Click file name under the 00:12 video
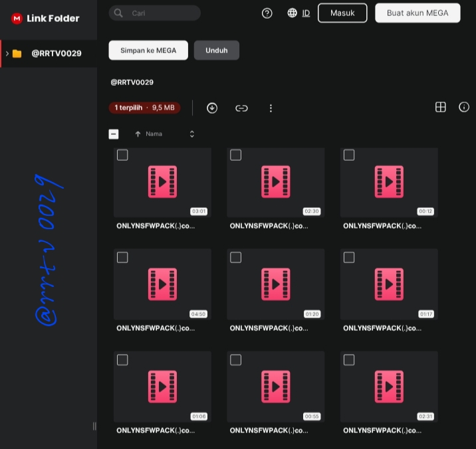The width and height of the screenshot is (476, 449). tap(382, 226)
